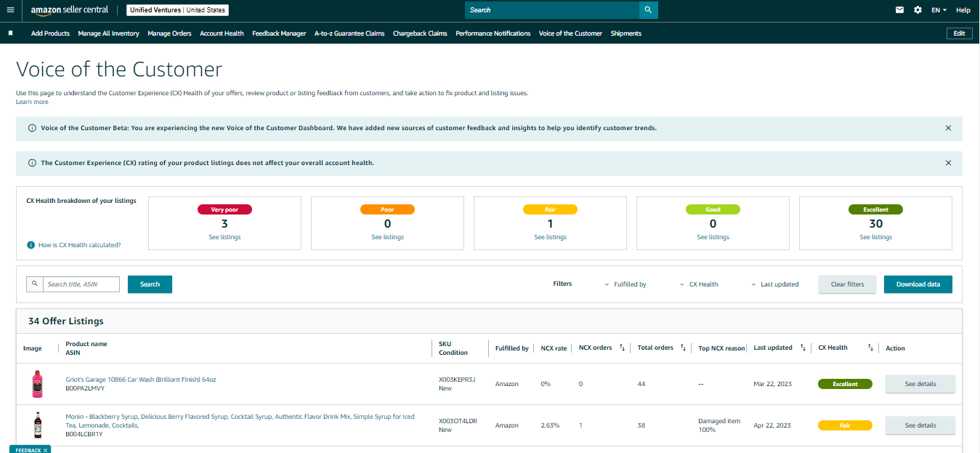Image resolution: width=980 pixels, height=453 pixels.
Task: Open Shipments in nav bar
Action: (626, 33)
